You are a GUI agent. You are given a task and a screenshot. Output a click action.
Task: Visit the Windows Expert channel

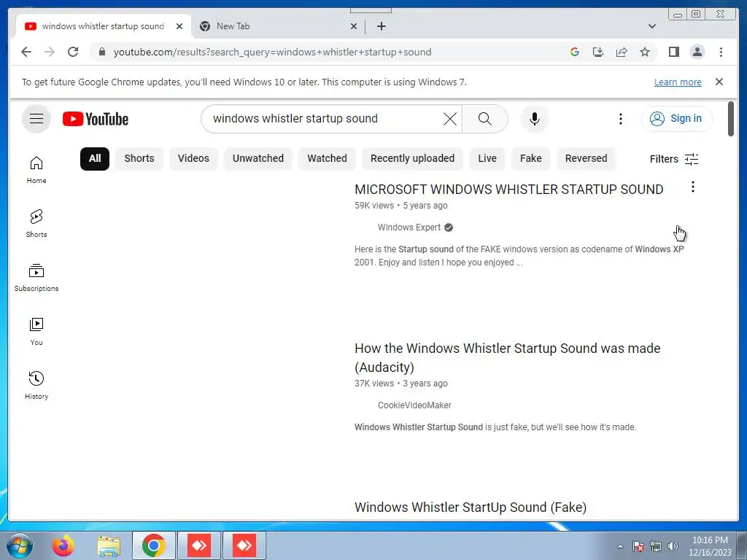point(409,227)
